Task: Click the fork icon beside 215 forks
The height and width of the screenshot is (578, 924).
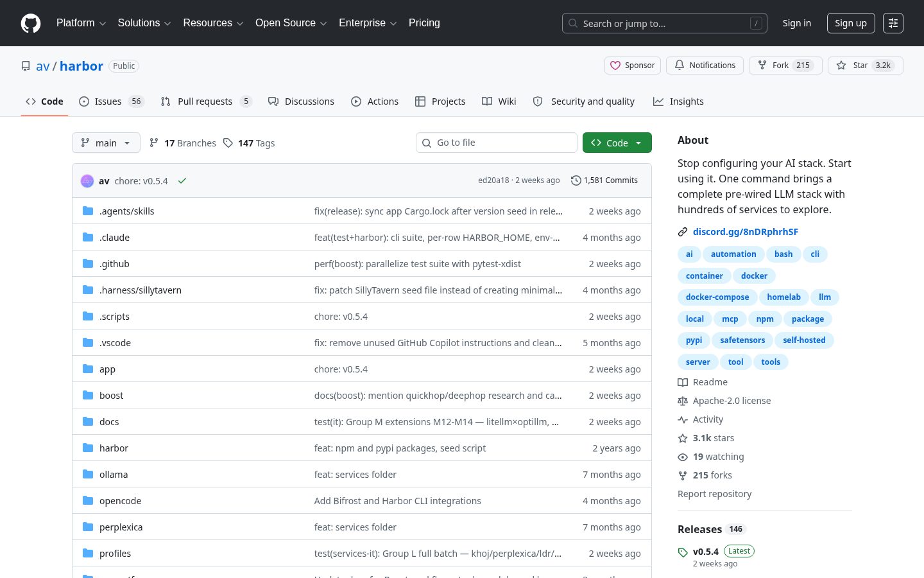Action: [x=683, y=475]
